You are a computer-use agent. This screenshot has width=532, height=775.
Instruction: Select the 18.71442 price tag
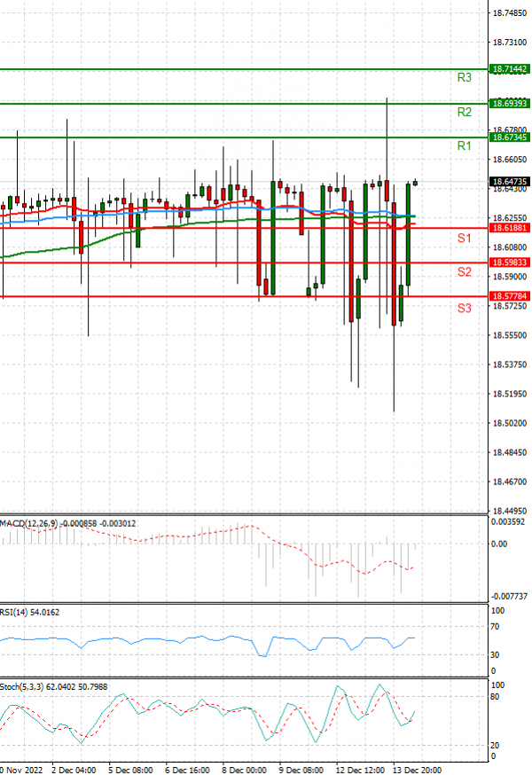[x=510, y=69]
